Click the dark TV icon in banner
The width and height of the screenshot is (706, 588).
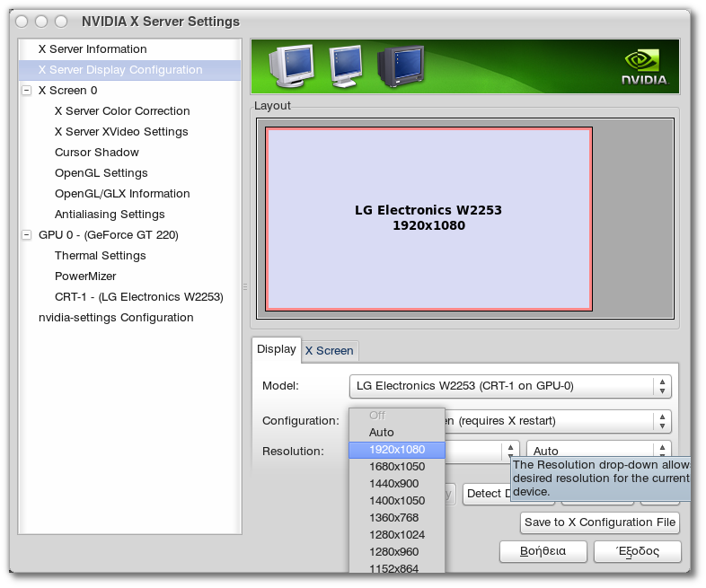click(x=401, y=66)
